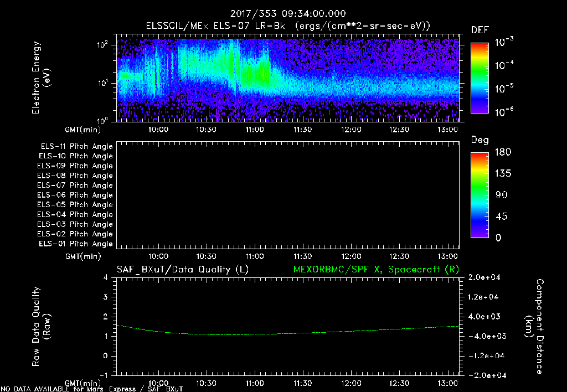This screenshot has width=567, height=392.
Task: Select the ELS-03 Pitch Angle row label
Action: tap(75, 224)
